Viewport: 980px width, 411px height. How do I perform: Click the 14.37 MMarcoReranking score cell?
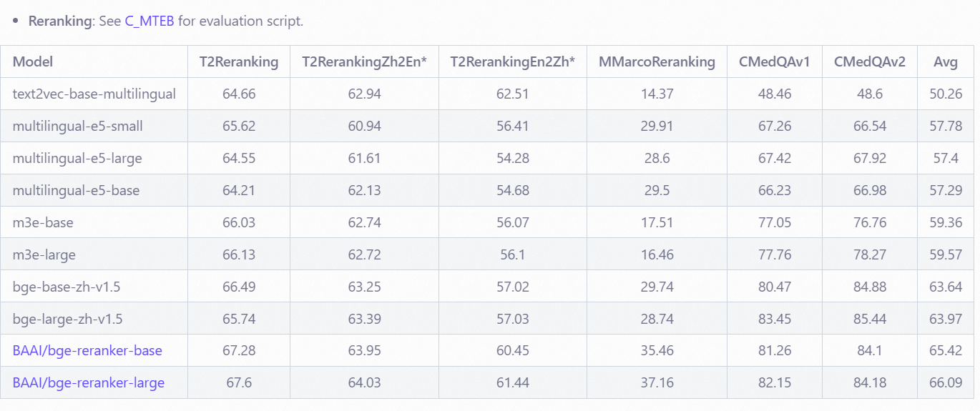(657, 94)
